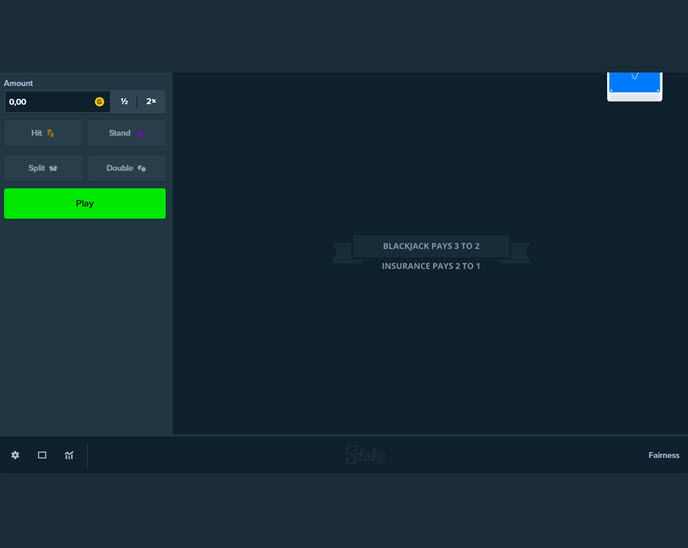Click the purple hand icon beside Stand

[x=140, y=133]
